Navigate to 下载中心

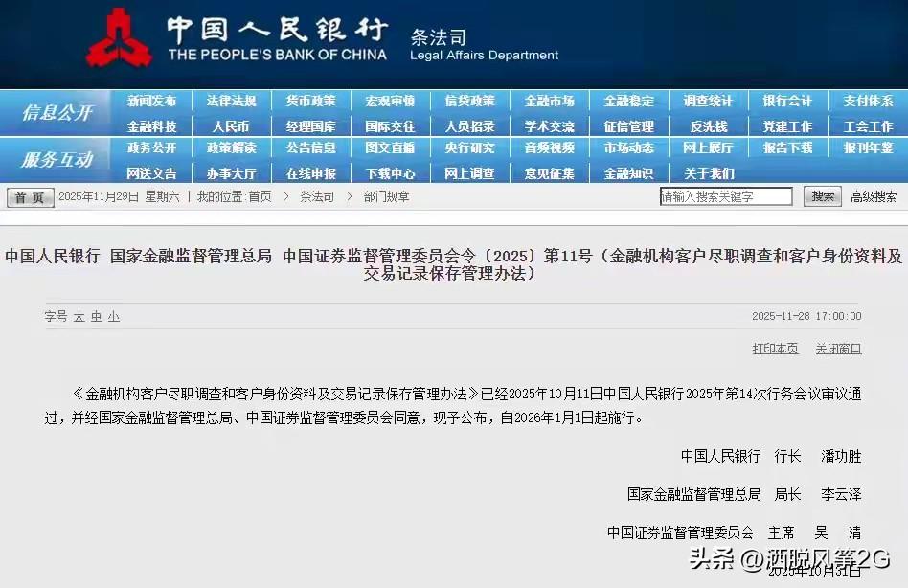(x=390, y=173)
